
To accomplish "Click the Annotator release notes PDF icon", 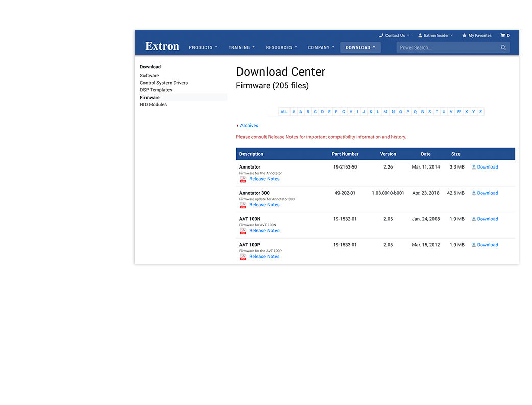I will click(243, 179).
